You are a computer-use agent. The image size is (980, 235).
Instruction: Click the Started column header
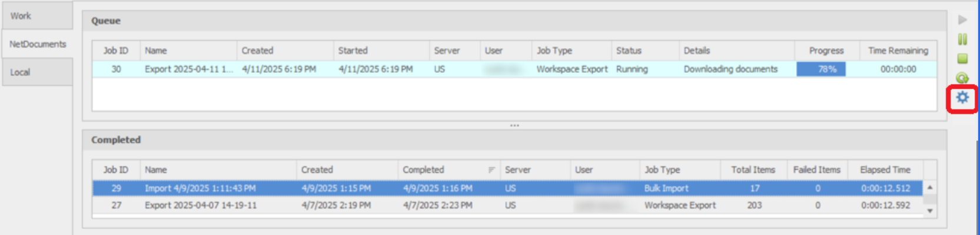(381, 51)
